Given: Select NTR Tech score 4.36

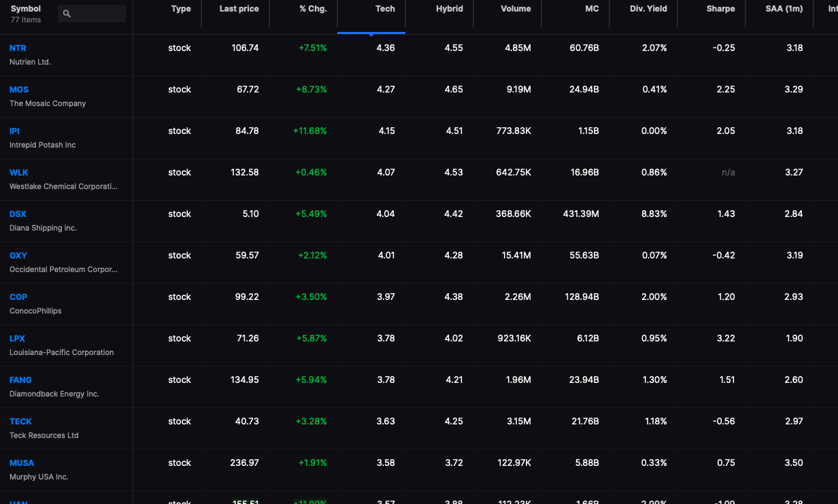Looking at the screenshot, I should coord(386,48).
